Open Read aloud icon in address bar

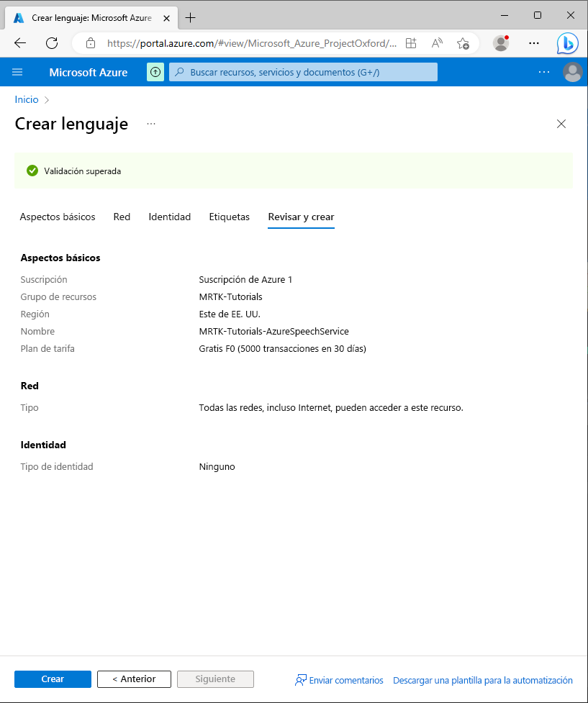click(x=437, y=43)
